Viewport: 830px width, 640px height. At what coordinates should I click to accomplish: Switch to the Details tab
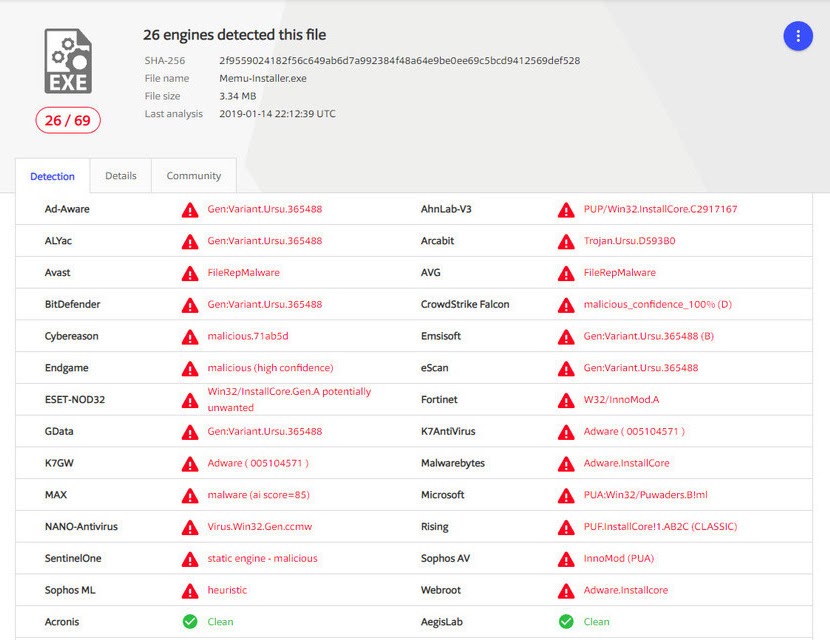click(120, 176)
